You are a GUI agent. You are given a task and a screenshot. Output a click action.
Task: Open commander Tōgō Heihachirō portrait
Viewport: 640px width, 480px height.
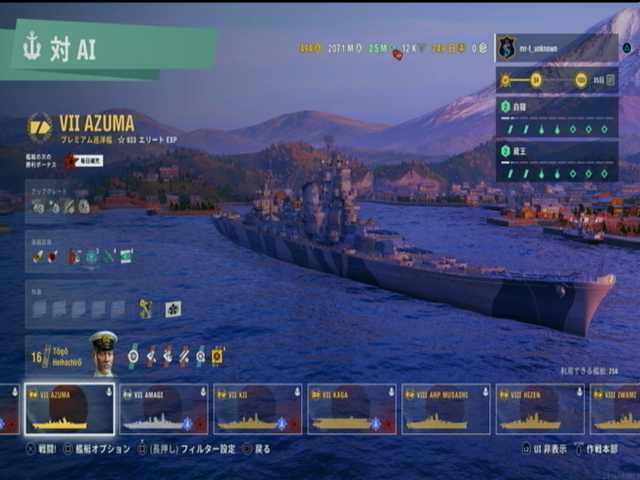104,353
